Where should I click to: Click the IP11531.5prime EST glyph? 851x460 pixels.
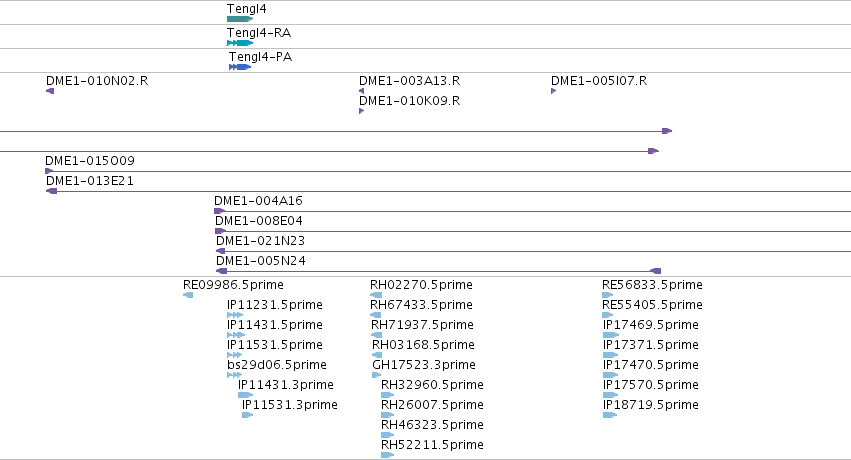pyautogui.click(x=235, y=355)
